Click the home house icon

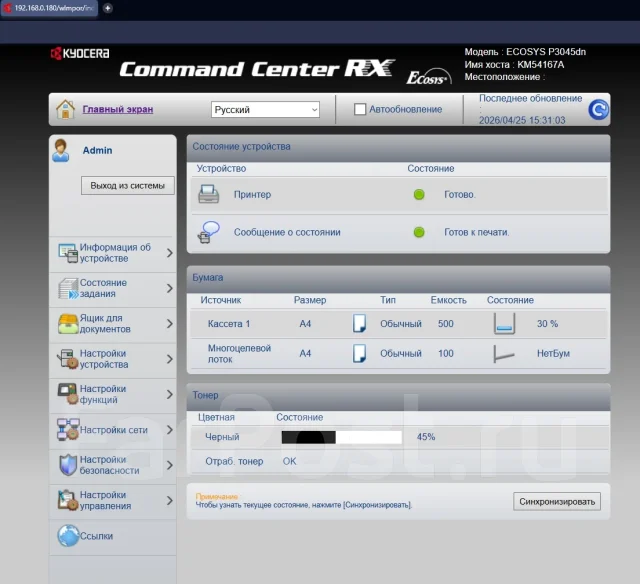(65, 109)
